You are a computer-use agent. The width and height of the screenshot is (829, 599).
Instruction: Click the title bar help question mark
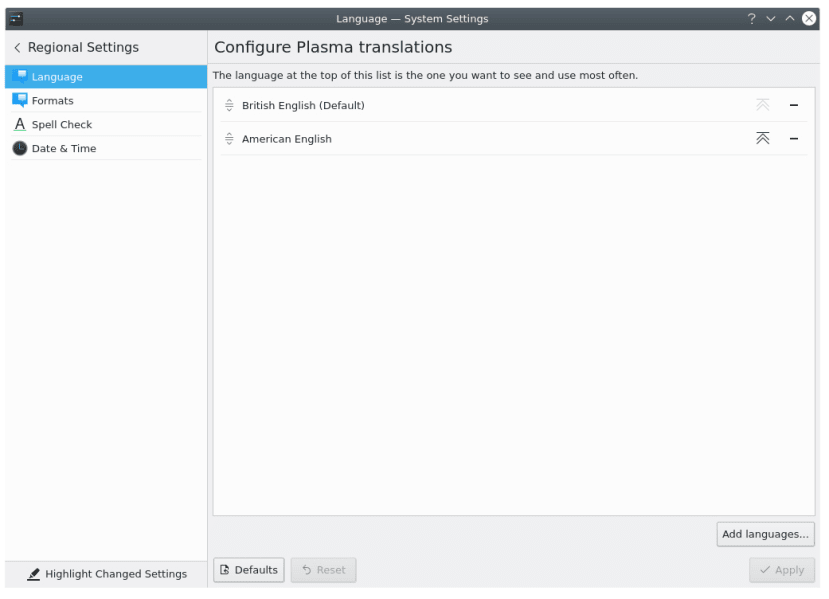751,19
